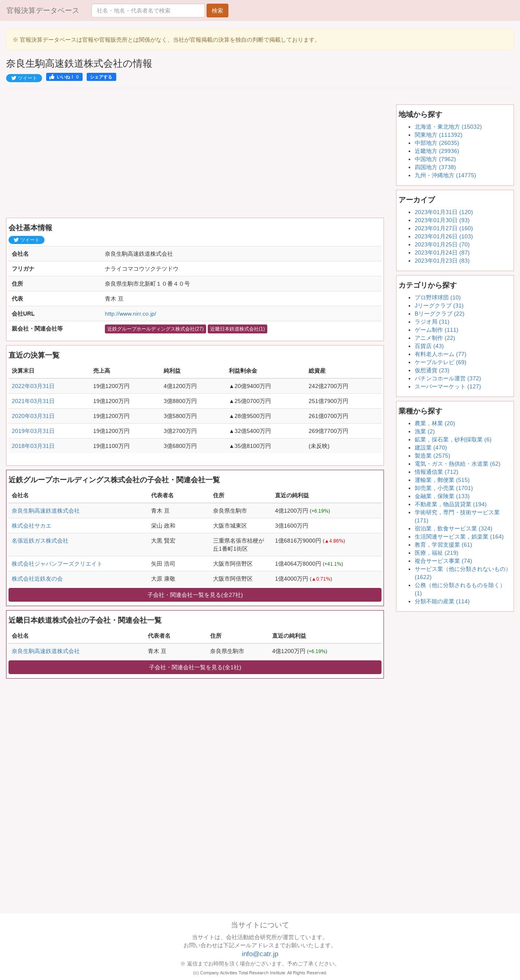Image resolution: width=520 pixels, height=980 pixels.
Task: Open 製造業 (2575) industry
Action: [x=432, y=456]
